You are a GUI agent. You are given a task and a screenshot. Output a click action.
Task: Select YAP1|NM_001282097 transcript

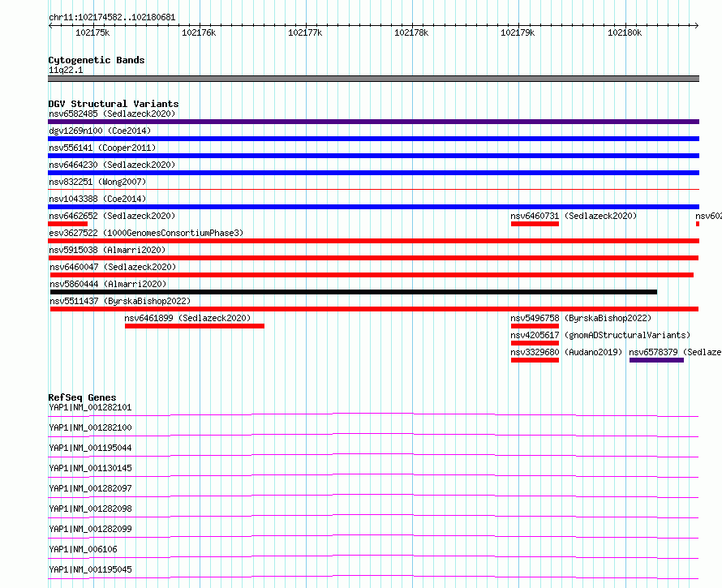90,488
